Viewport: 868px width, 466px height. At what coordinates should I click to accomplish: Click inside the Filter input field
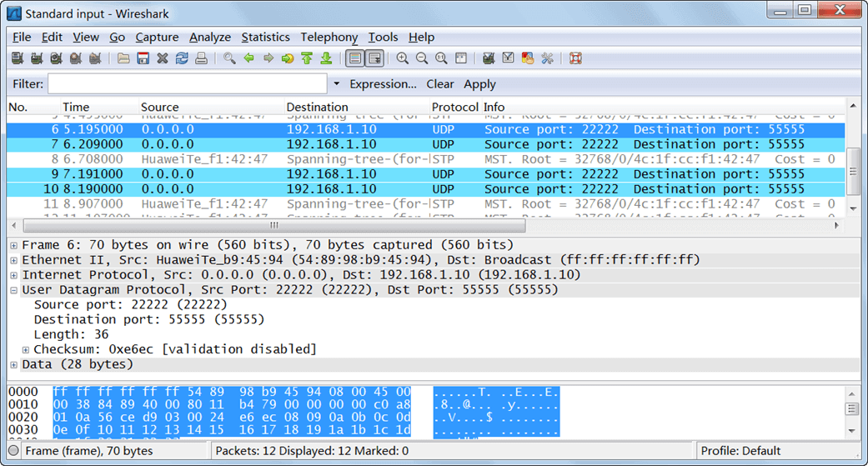(188, 84)
